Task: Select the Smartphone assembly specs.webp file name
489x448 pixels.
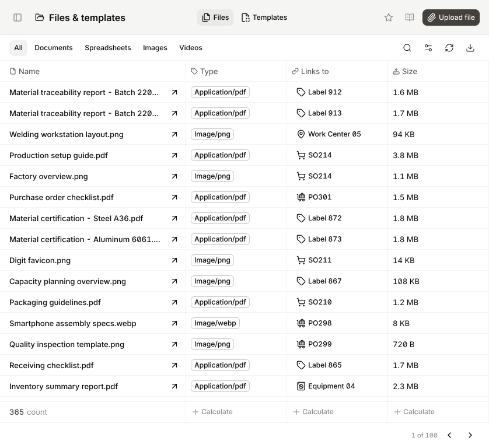Action: pyautogui.click(x=73, y=323)
